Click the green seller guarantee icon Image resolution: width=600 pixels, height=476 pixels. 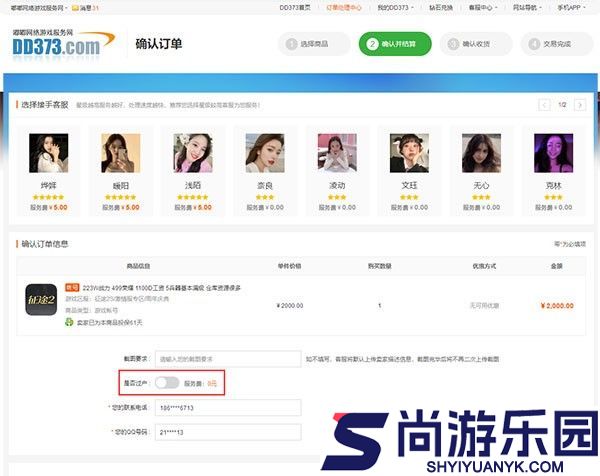(x=69, y=322)
